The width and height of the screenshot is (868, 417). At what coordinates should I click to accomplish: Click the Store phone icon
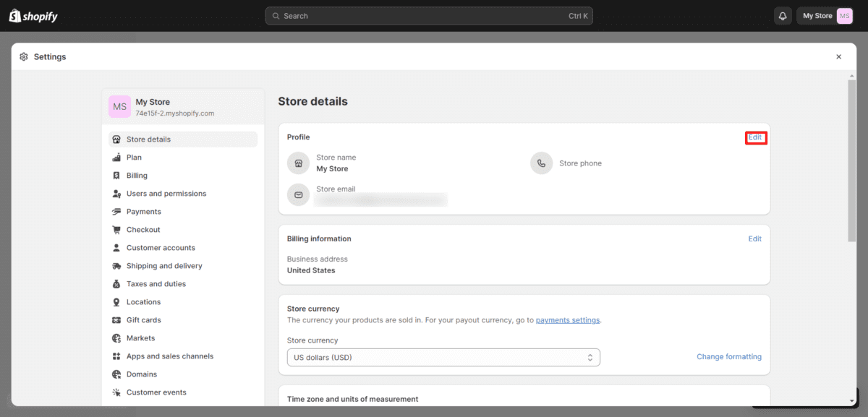[x=541, y=163]
